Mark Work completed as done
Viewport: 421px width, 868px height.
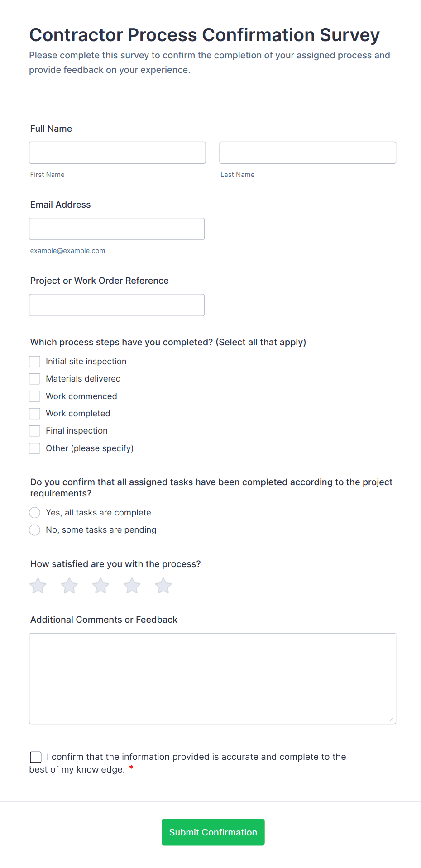pos(35,414)
